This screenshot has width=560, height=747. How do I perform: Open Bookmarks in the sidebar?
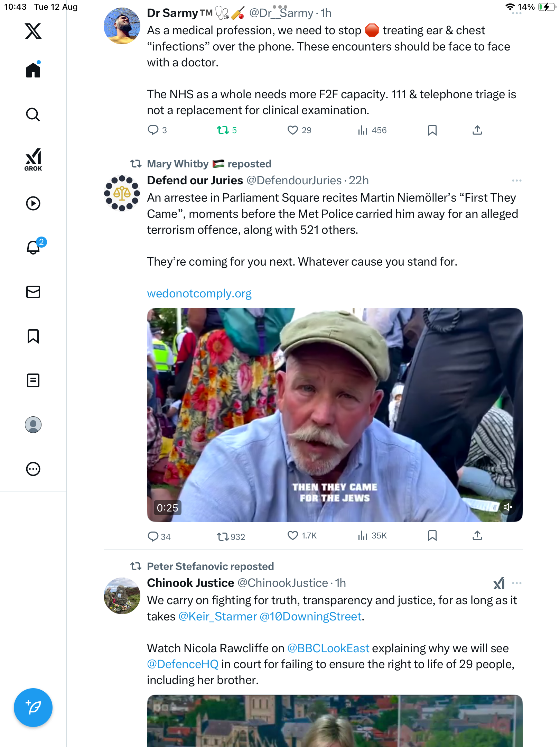[x=33, y=336]
